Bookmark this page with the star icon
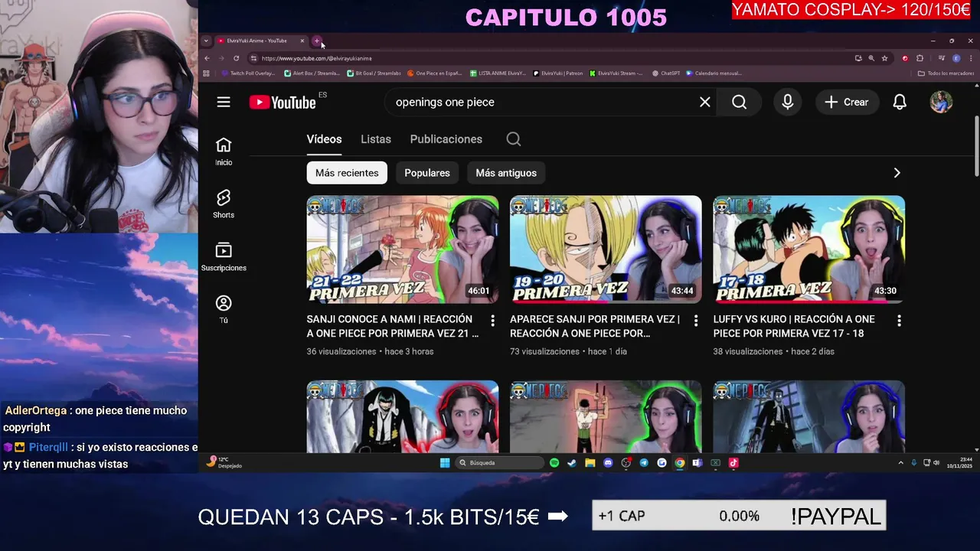 884,58
